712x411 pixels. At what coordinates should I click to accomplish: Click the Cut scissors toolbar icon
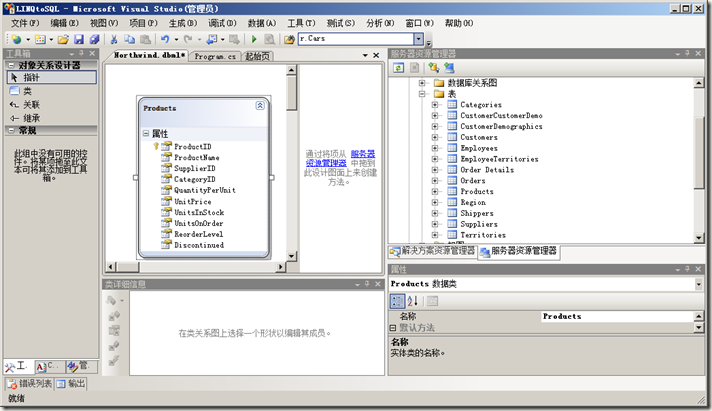[x=114, y=40]
